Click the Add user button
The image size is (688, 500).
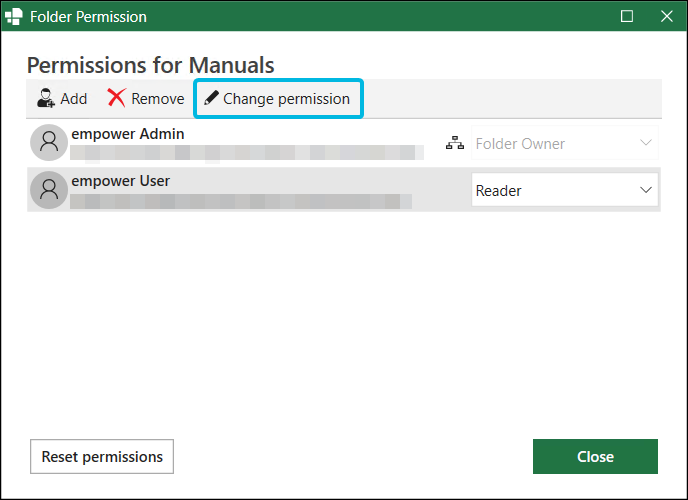click(62, 99)
